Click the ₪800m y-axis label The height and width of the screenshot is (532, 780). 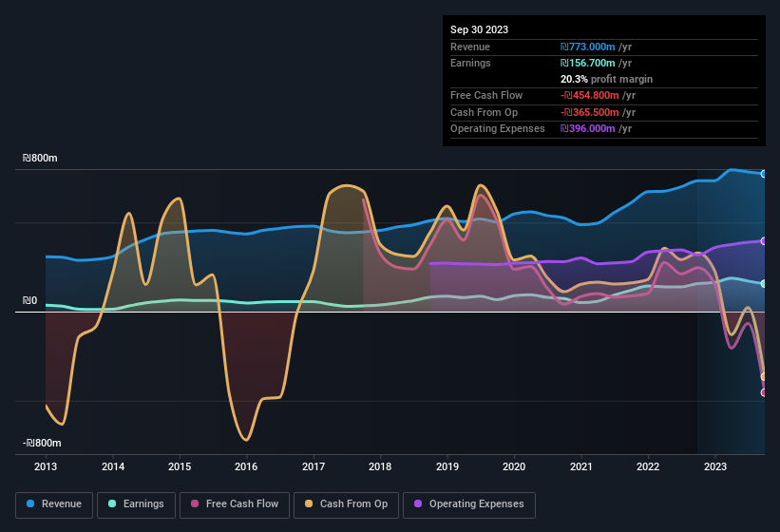coord(40,158)
